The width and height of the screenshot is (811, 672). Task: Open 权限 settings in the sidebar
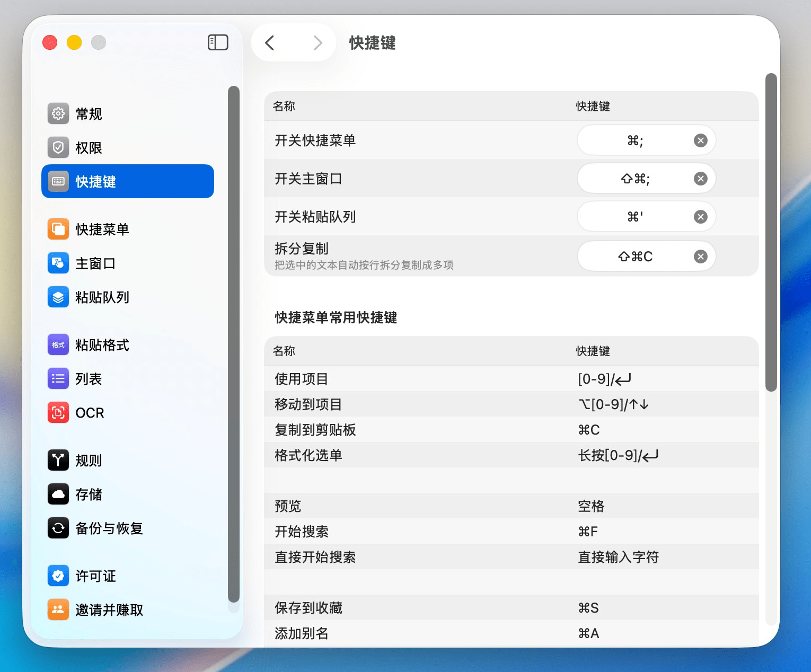pyautogui.click(x=88, y=147)
